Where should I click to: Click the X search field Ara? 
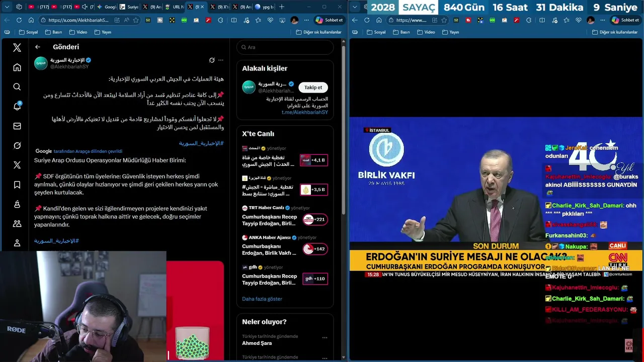[x=285, y=47]
